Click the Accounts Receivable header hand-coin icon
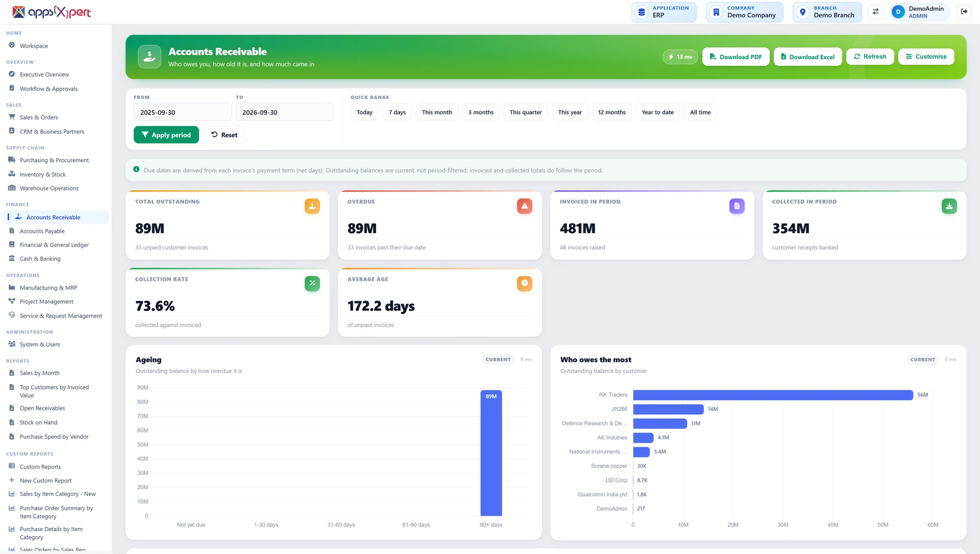This screenshot has height=554, width=980. tap(149, 56)
